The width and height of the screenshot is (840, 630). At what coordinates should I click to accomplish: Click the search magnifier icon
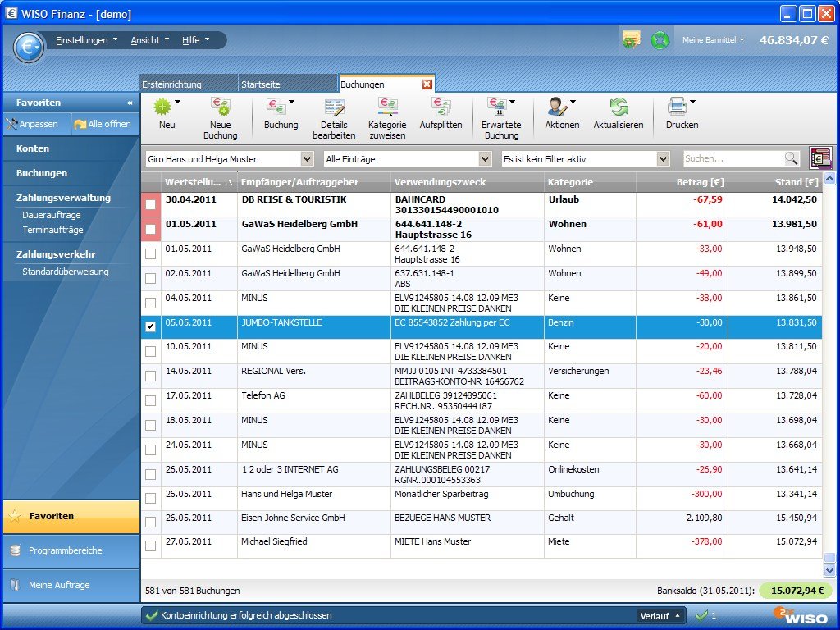(x=791, y=158)
